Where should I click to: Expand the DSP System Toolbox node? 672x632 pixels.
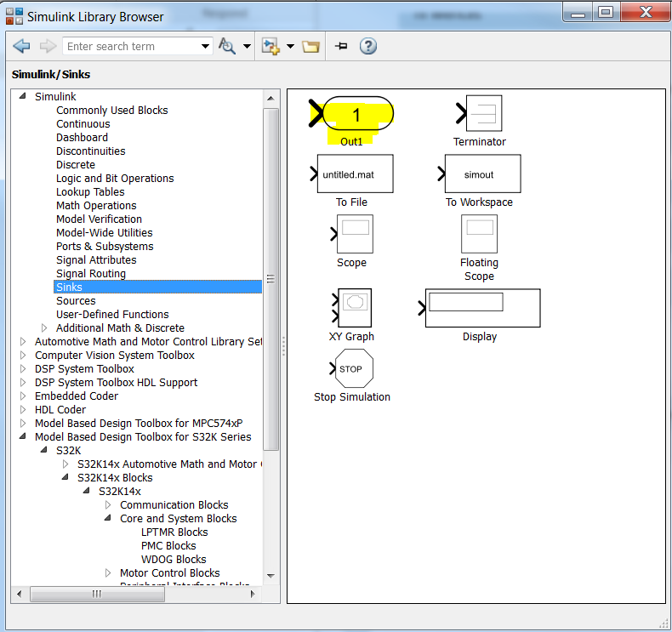pos(23,368)
